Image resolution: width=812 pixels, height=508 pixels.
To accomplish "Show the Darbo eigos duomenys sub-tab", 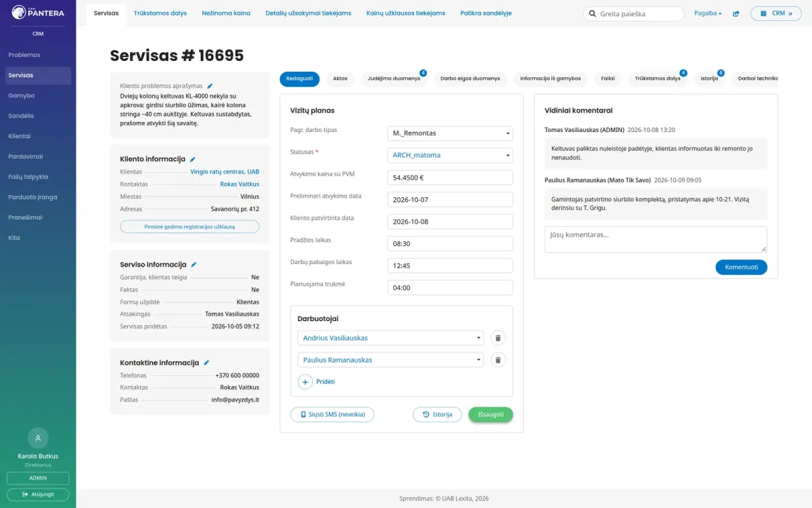I will pyautogui.click(x=470, y=79).
